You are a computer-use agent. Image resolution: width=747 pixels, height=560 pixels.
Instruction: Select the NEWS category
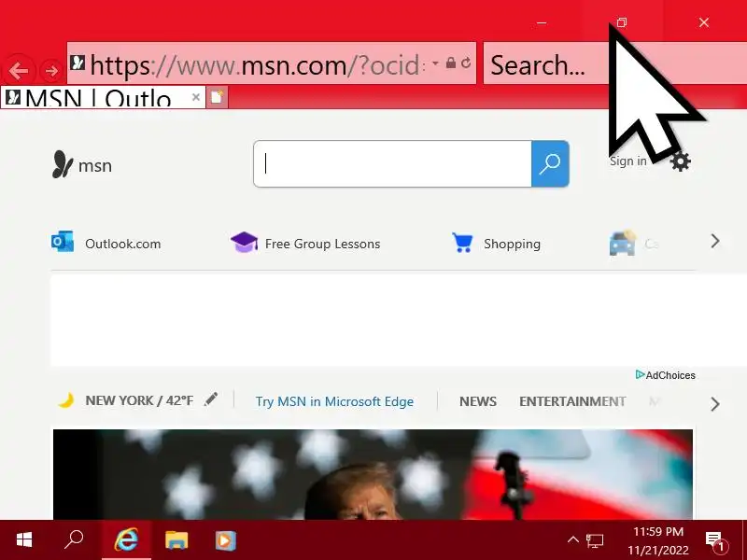coord(478,401)
